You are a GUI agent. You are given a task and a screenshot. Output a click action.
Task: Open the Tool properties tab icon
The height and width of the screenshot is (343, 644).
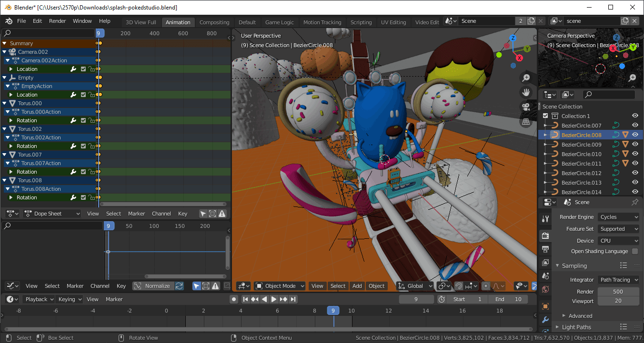pos(545,219)
